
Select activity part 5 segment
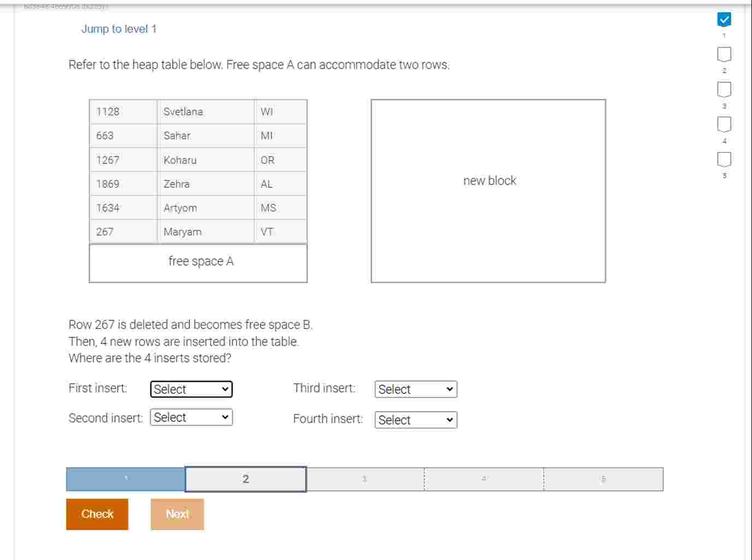pyautogui.click(x=603, y=479)
